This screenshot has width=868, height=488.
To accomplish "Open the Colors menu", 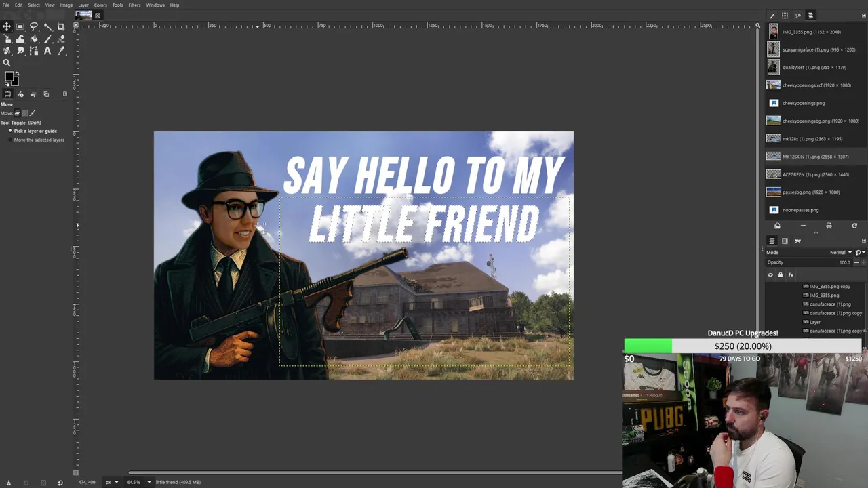I will (100, 5).
